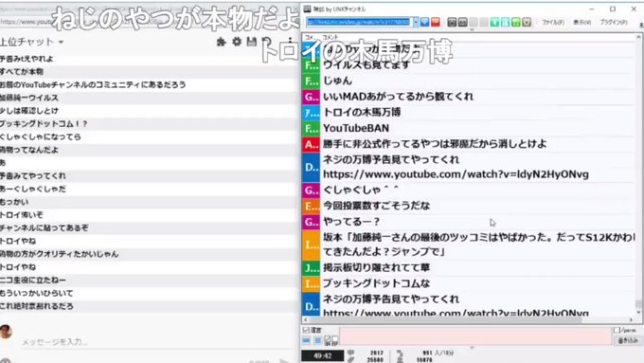
Task: Click the E... user badge in comment list
Action: click(x=311, y=207)
